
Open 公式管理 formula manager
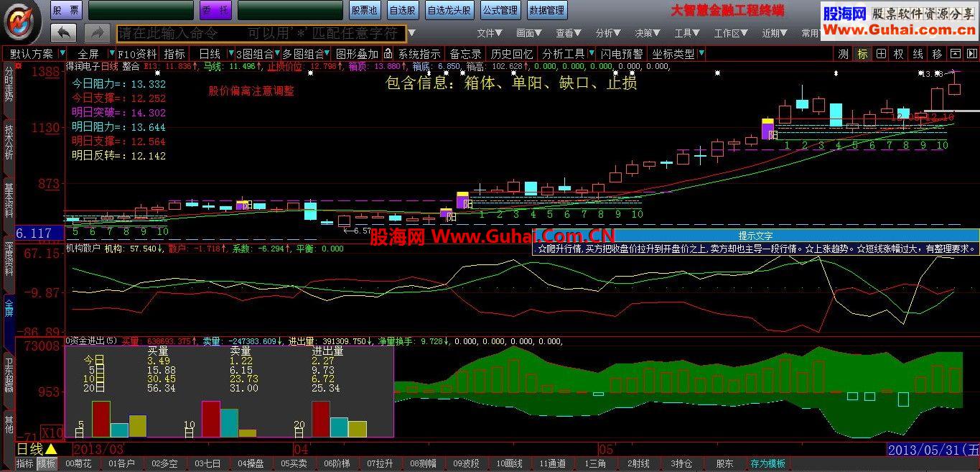(x=500, y=10)
